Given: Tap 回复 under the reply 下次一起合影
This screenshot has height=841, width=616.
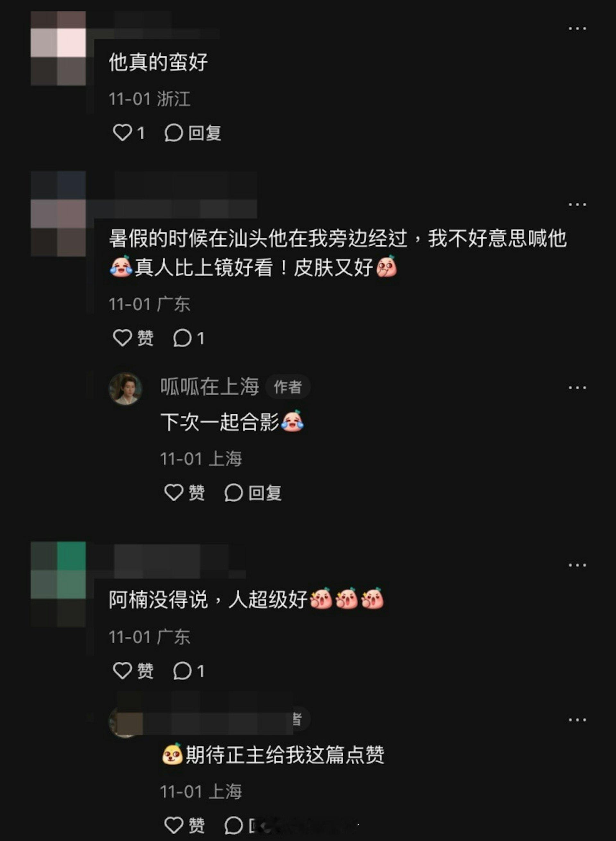Looking at the screenshot, I should coord(253,493).
